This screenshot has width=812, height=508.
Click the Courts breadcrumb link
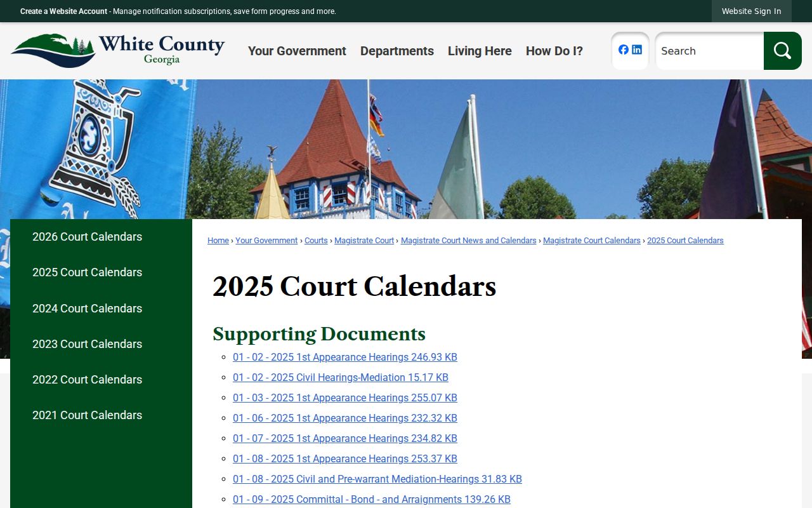tap(316, 241)
